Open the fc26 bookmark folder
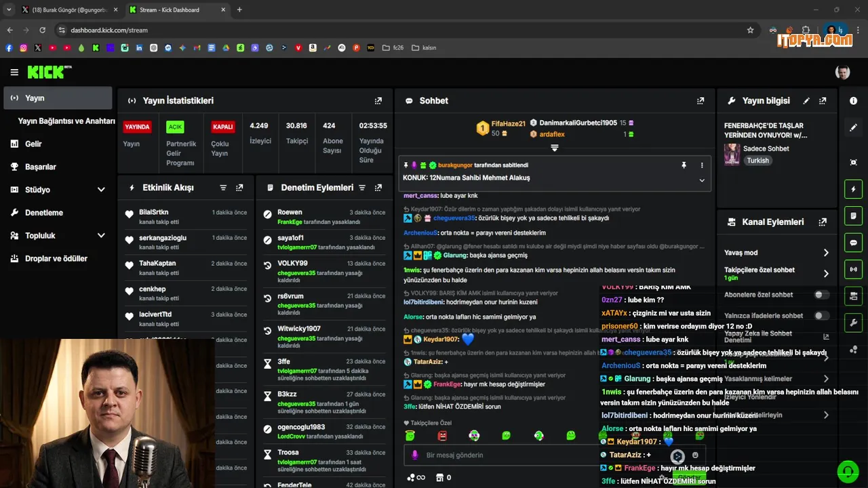 393,48
